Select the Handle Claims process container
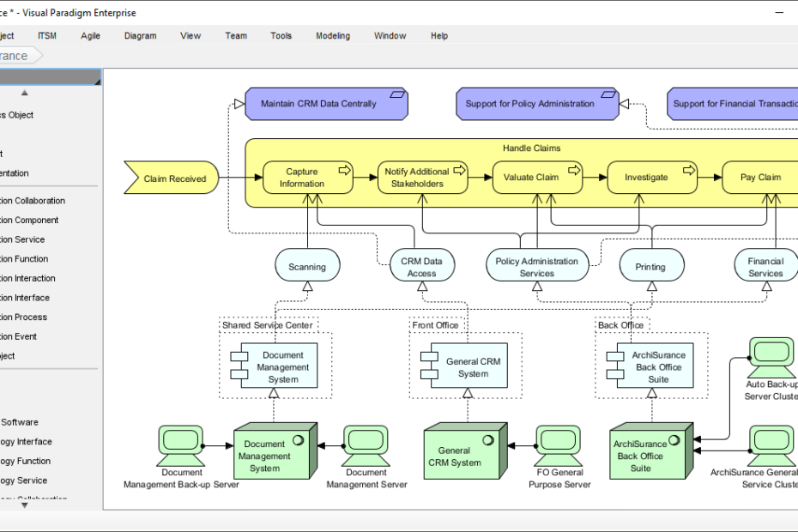This screenshot has height=532, width=798. [x=530, y=148]
